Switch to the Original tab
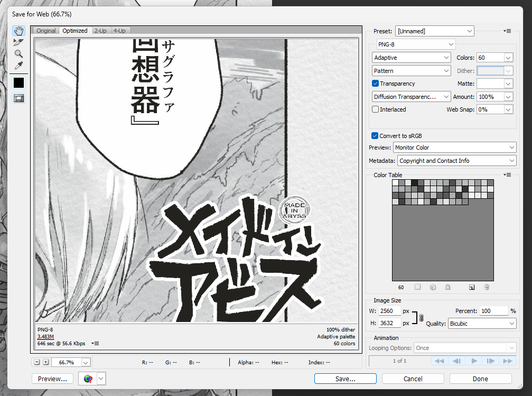The height and width of the screenshot is (396, 532). (46, 31)
